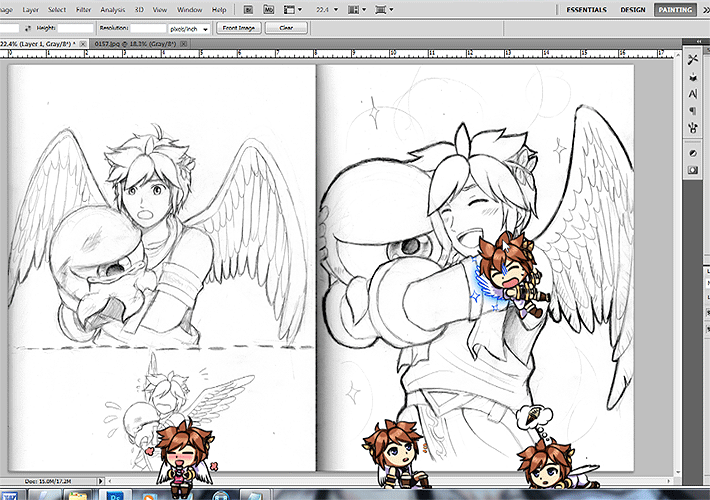Close the 0157.jpg document tab
The image size is (710, 500).
[x=183, y=44]
